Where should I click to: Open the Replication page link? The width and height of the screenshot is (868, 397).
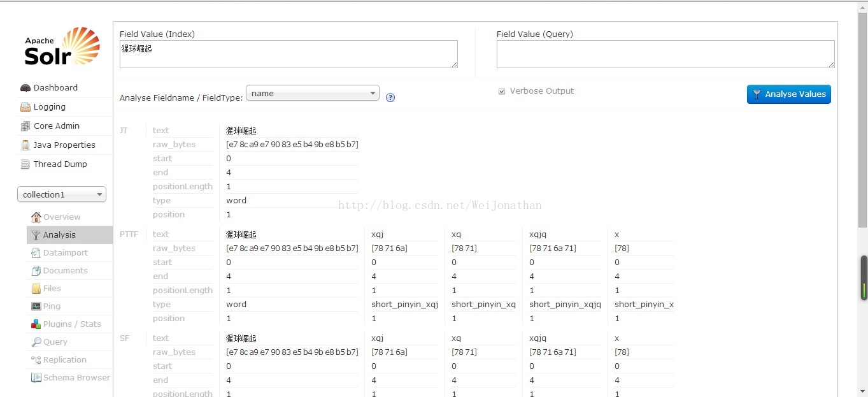[64, 360]
